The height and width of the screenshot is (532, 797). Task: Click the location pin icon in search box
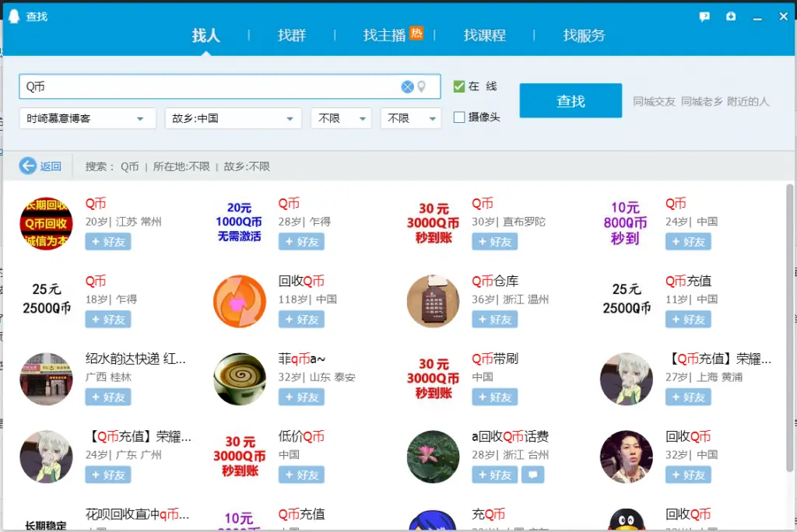[x=421, y=87]
